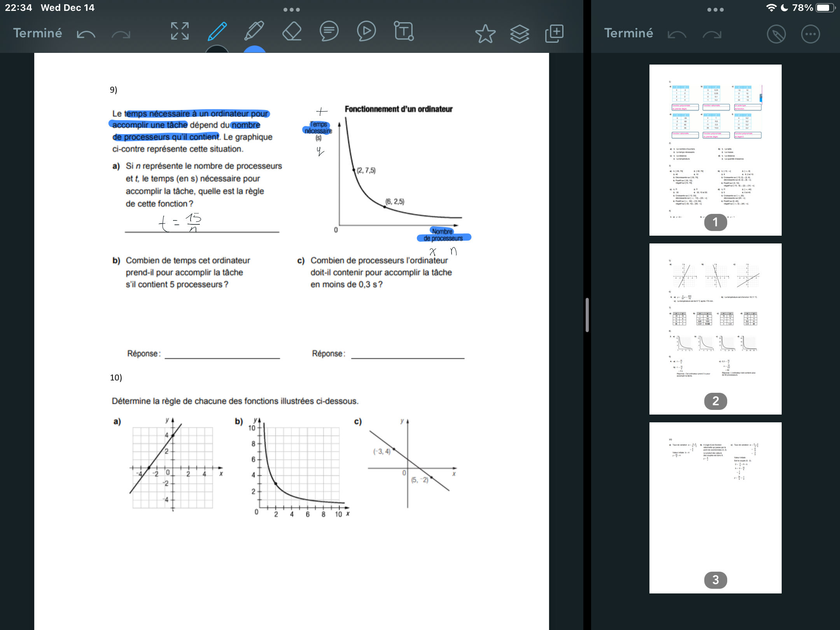Add a new page with the plus icon

(554, 34)
